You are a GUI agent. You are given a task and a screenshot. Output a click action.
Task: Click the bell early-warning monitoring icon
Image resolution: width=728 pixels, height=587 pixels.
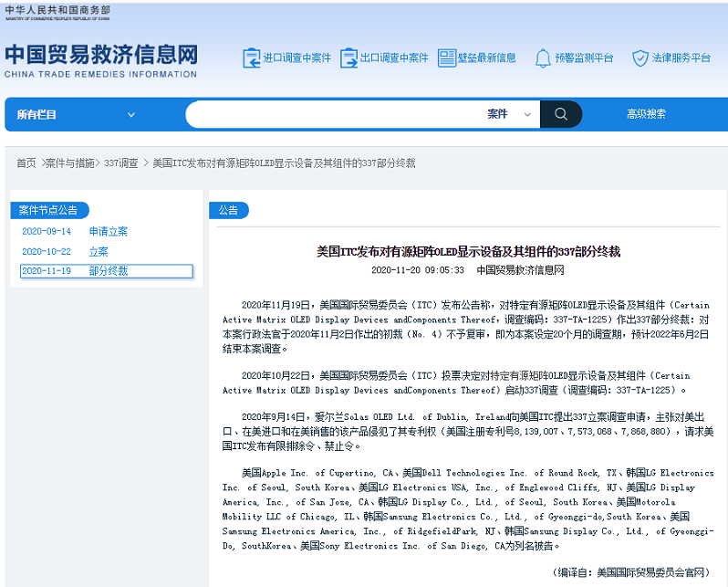pyautogui.click(x=543, y=58)
